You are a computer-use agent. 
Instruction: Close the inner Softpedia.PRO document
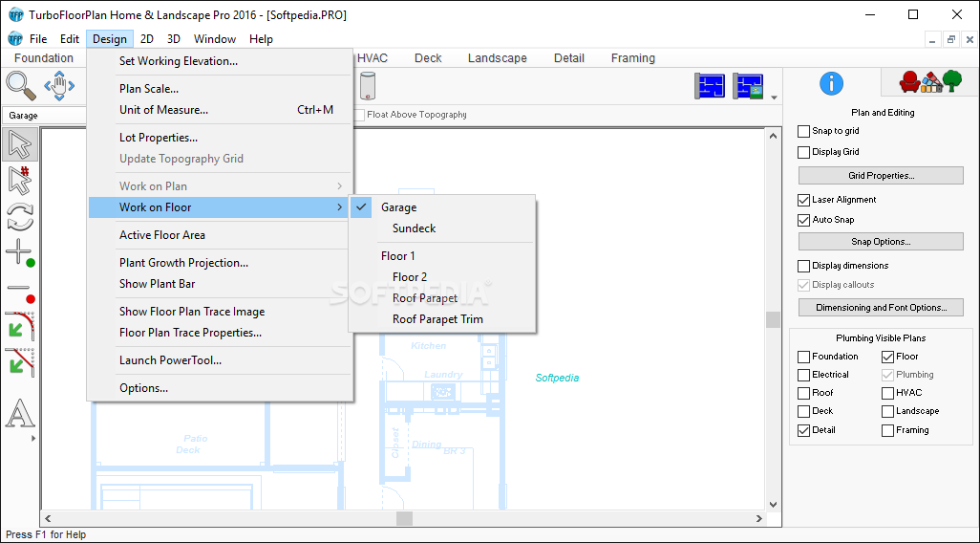970,39
